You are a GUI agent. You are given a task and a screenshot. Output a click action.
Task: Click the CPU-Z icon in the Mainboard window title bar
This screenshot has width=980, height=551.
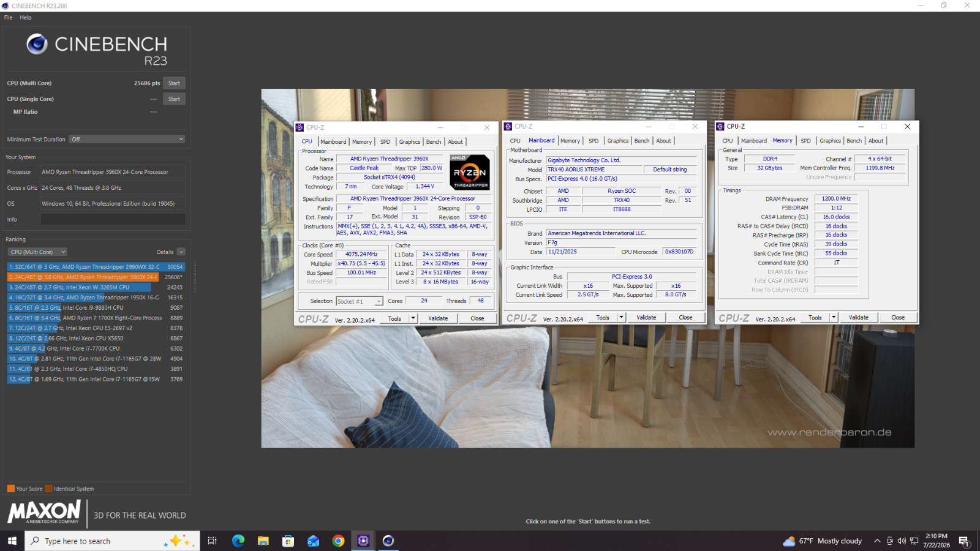pos(508,127)
